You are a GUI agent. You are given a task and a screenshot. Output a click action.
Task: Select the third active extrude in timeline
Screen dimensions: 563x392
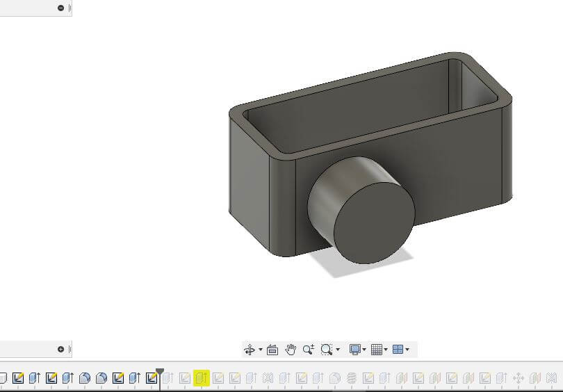point(135,378)
